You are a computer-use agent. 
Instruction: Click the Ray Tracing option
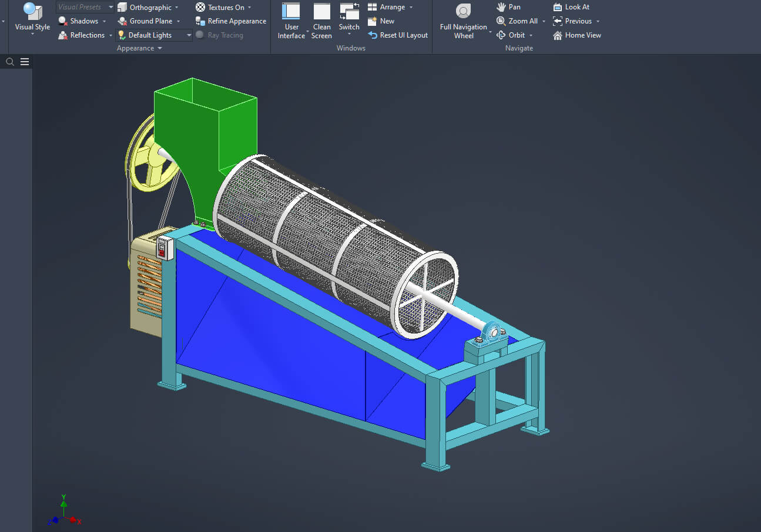click(219, 35)
